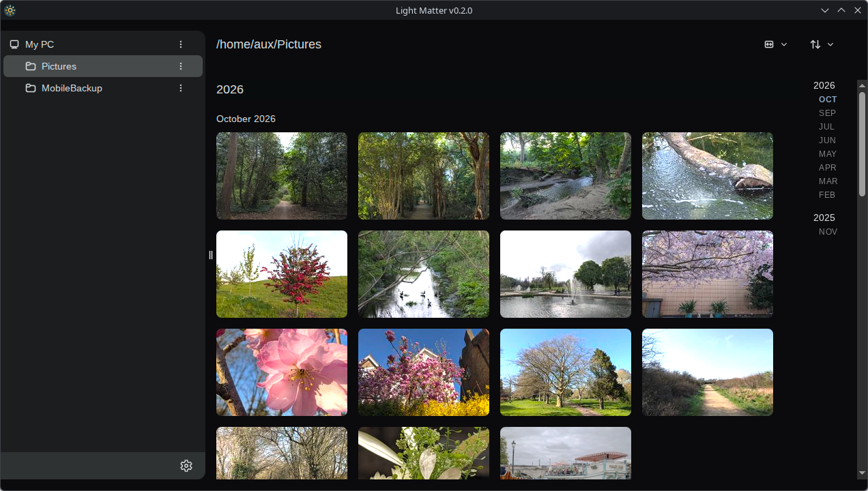Jump to APR in the timeline

(x=828, y=168)
